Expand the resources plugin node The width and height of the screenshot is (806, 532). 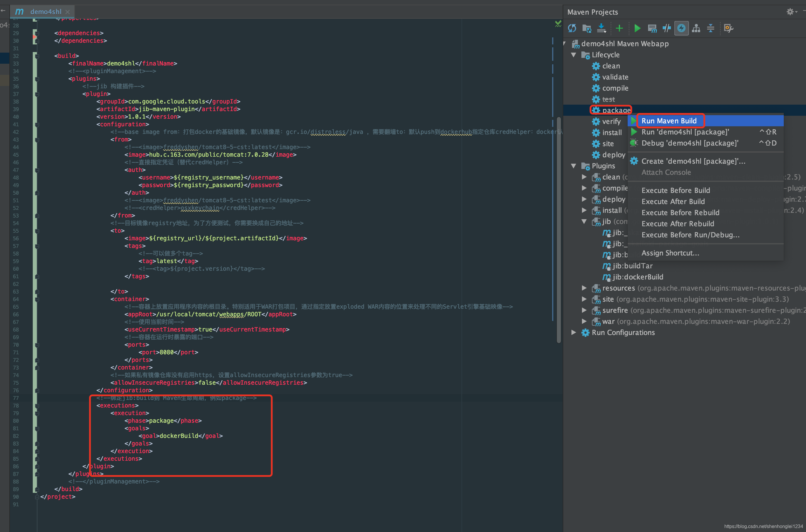(x=584, y=288)
